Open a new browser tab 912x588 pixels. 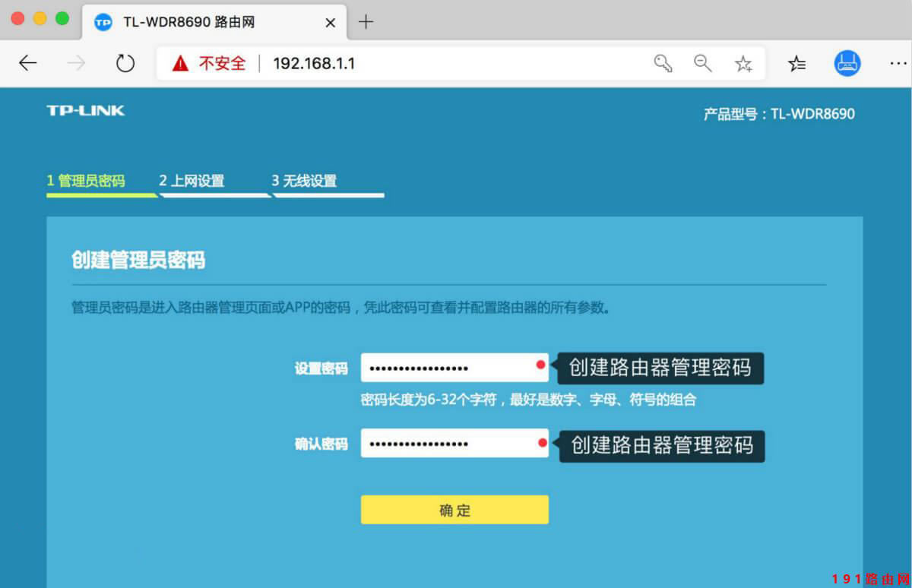[366, 22]
